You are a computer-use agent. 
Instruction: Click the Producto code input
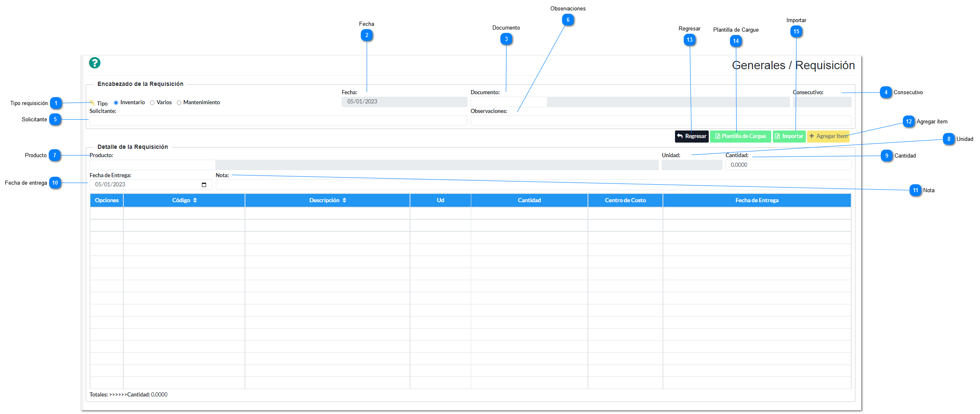pos(152,165)
